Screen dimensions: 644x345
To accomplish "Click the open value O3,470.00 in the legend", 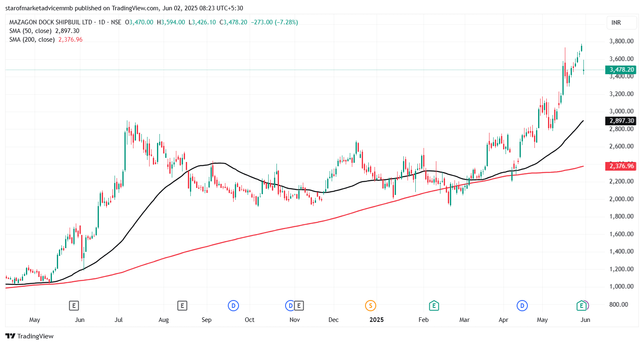I will [139, 22].
